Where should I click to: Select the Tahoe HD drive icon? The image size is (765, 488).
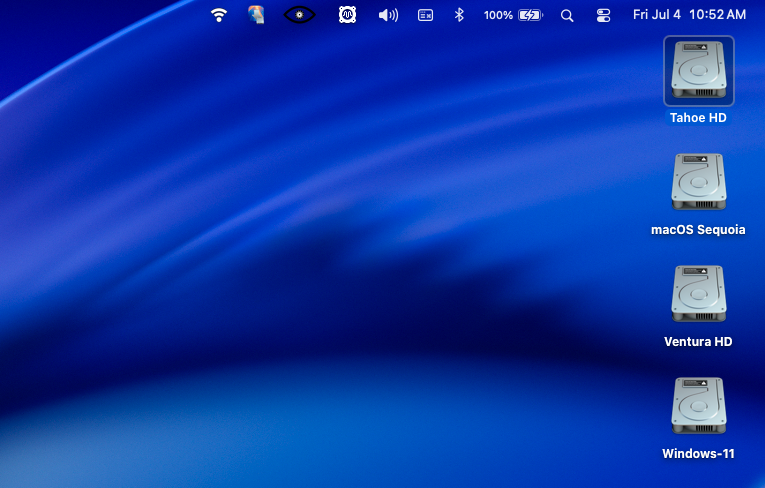click(699, 71)
